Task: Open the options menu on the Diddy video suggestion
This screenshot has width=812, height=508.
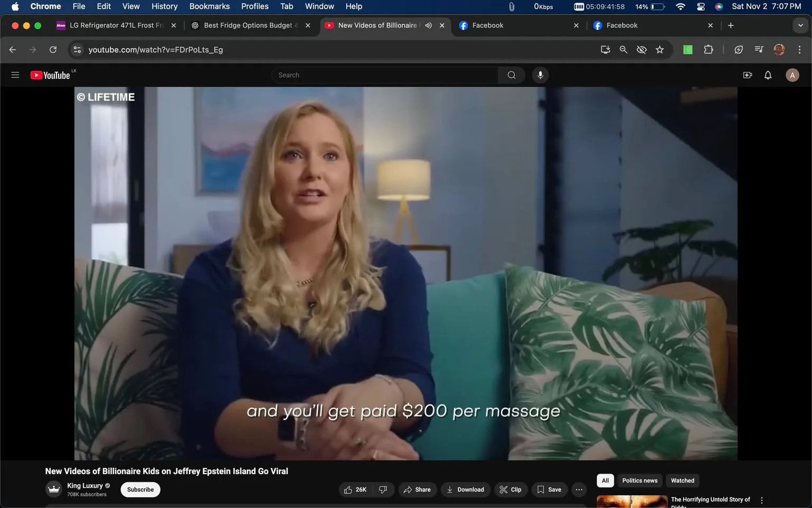Action: tap(761, 499)
